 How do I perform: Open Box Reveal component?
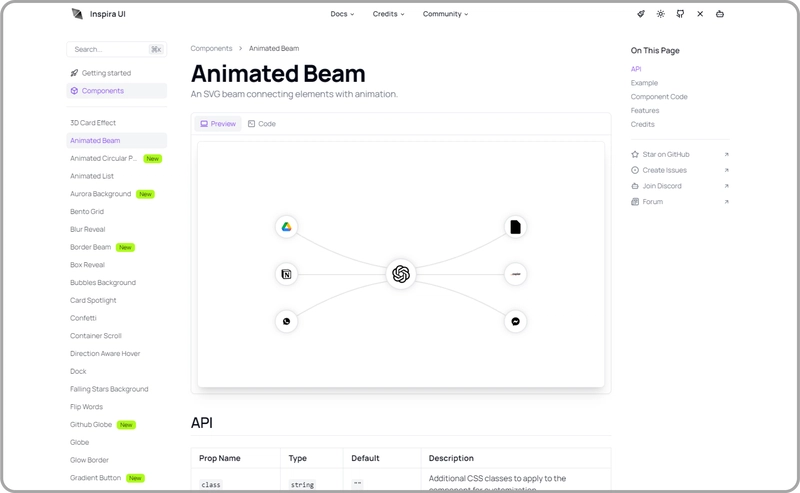coord(87,265)
